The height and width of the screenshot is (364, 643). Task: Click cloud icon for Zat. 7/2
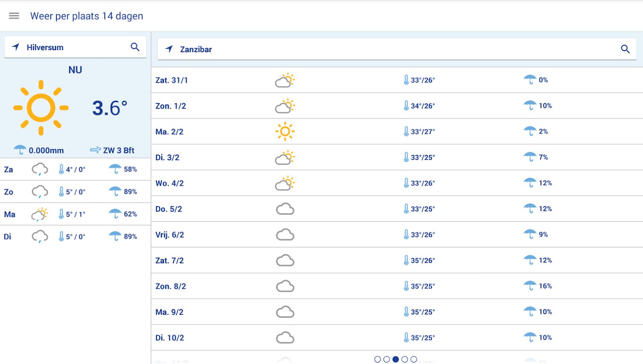(285, 260)
